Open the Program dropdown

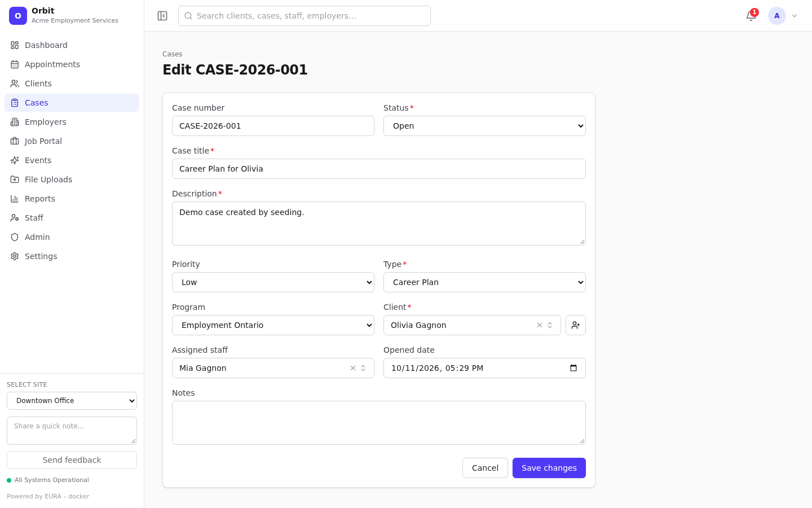(x=273, y=325)
